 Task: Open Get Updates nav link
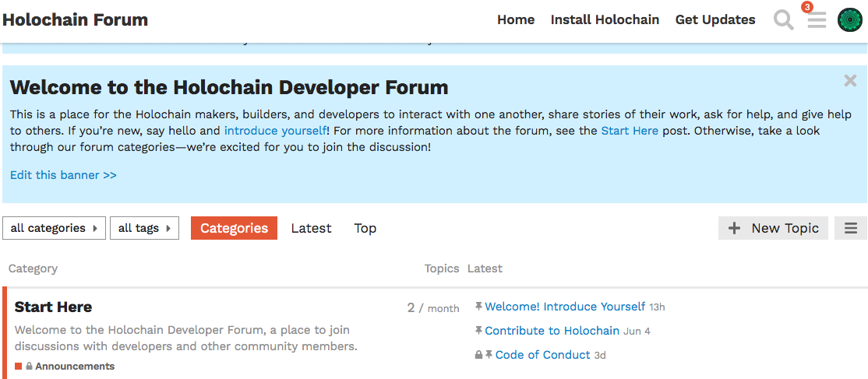point(715,20)
